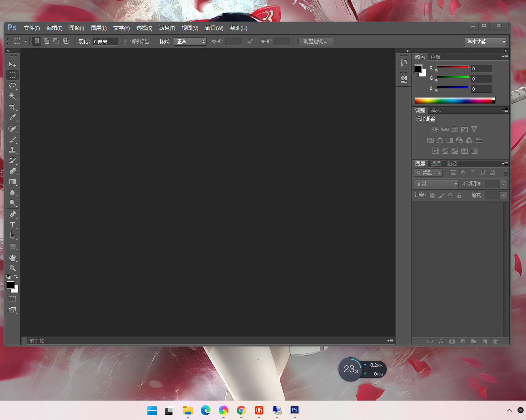The image size is (526, 420).
Task: Select the Blur tool
Action: pyautogui.click(x=13, y=192)
